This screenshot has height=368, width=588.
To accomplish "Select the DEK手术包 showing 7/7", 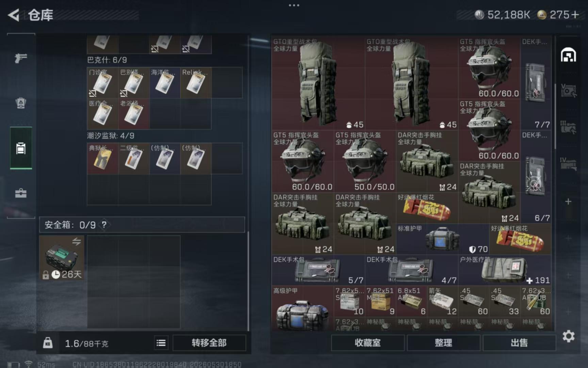I will pos(536,83).
